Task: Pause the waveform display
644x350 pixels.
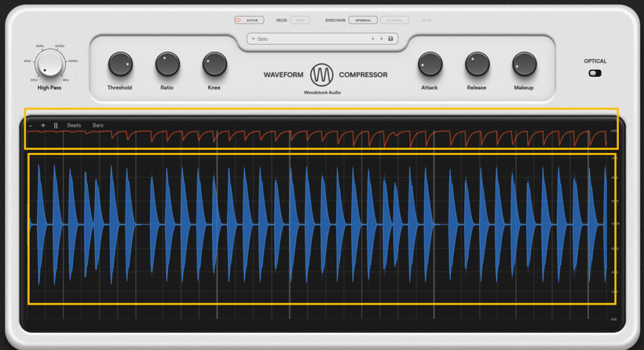Action: point(56,125)
